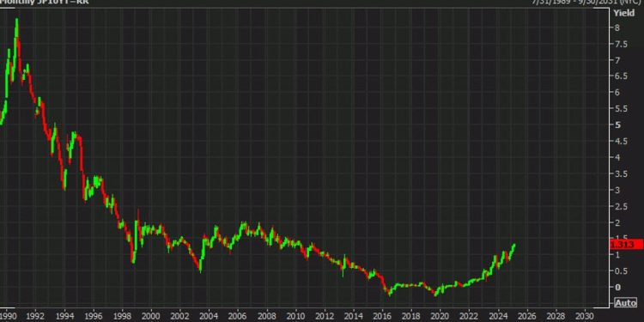Screen dimensions: 644x322
Task: Click the 2022 year label
Action: point(469,316)
